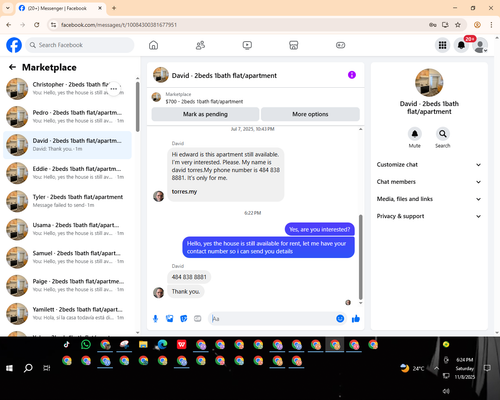The height and width of the screenshot is (400, 500).
Task: Select David's conversation in list
Action: tap(67, 145)
